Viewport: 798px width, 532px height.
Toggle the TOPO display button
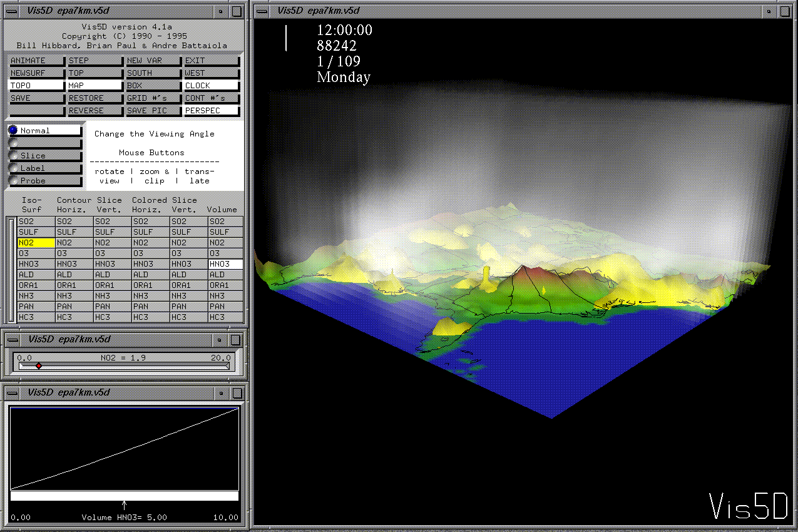click(37, 86)
